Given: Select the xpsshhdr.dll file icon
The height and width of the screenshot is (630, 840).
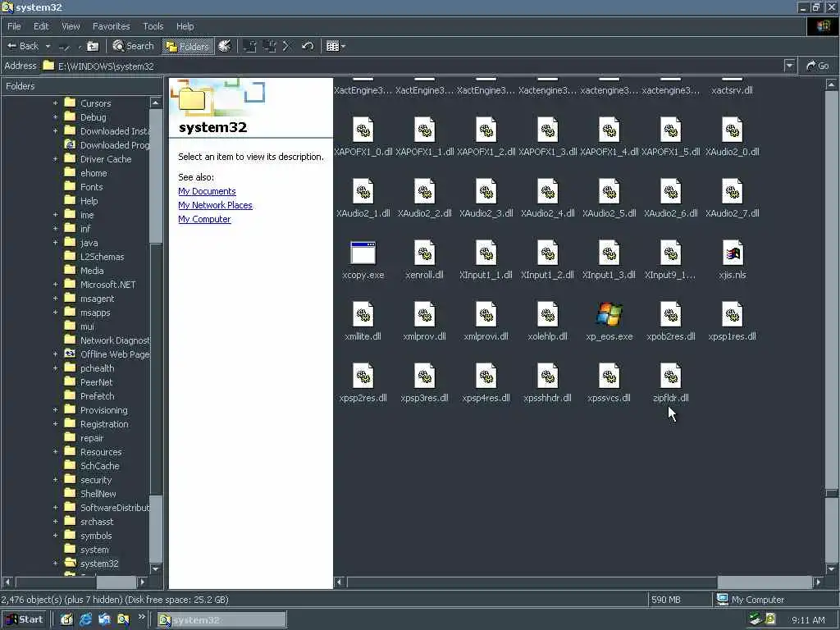Looking at the screenshot, I should click(x=547, y=376).
